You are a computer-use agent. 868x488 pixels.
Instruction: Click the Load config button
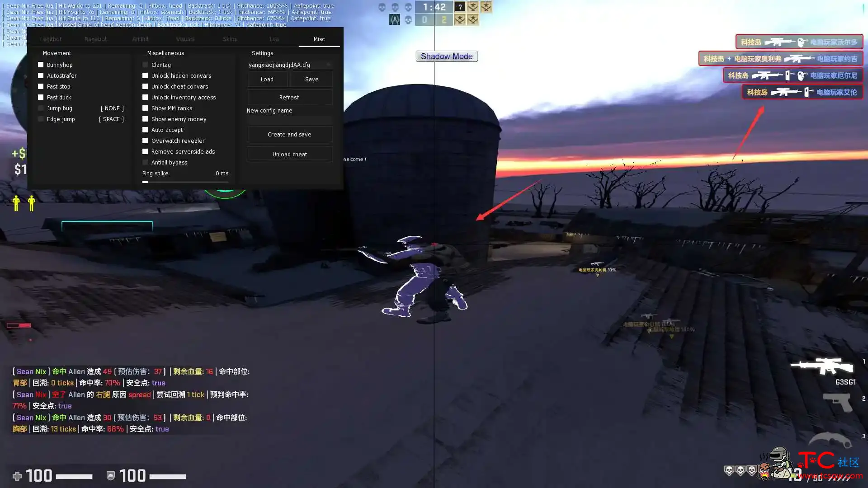267,79
